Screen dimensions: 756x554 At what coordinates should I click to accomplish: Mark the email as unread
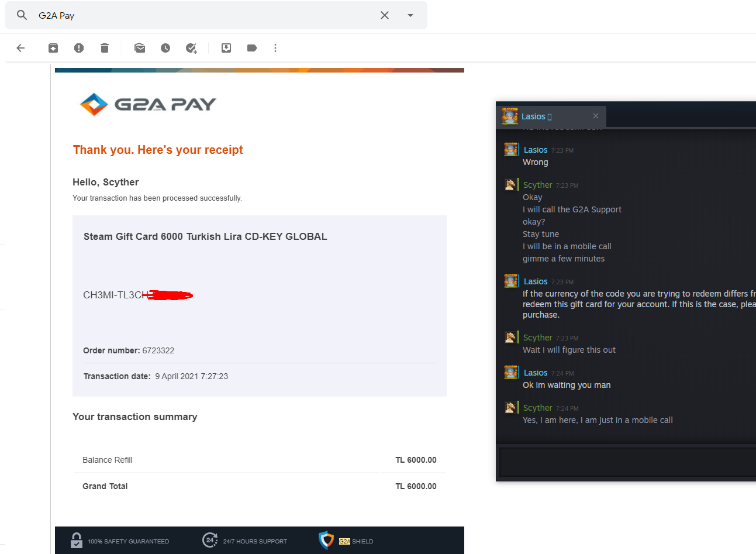(x=140, y=48)
